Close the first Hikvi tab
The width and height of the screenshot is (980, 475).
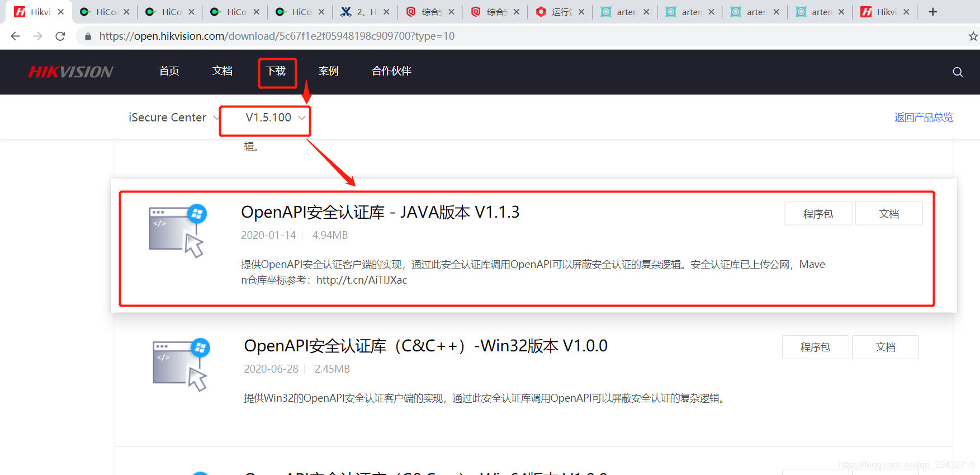61,12
